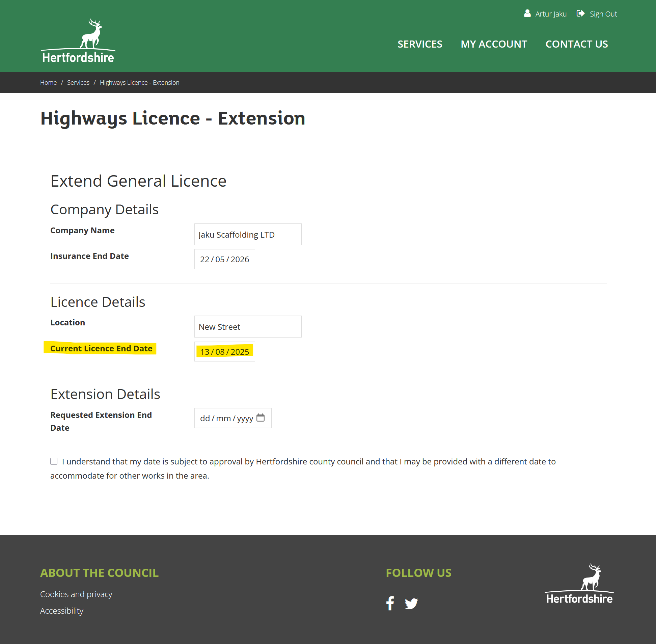
Task: Open the Accessibility footer link
Action: point(61,611)
